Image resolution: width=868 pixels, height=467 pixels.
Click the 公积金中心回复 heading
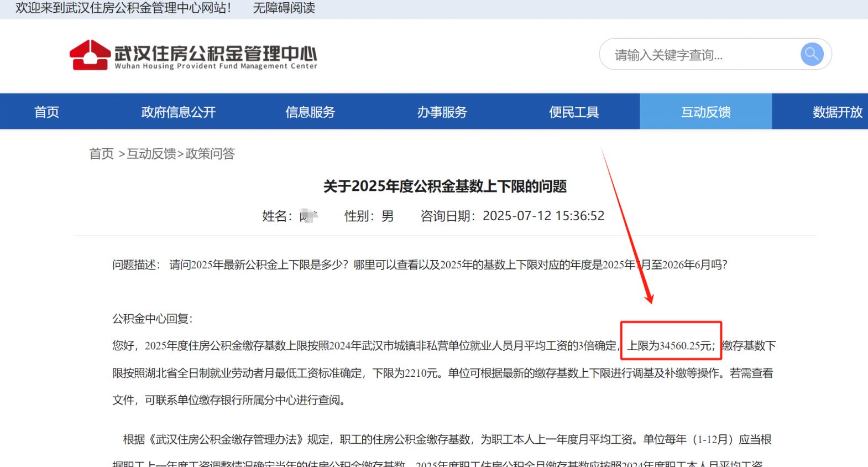click(x=152, y=319)
